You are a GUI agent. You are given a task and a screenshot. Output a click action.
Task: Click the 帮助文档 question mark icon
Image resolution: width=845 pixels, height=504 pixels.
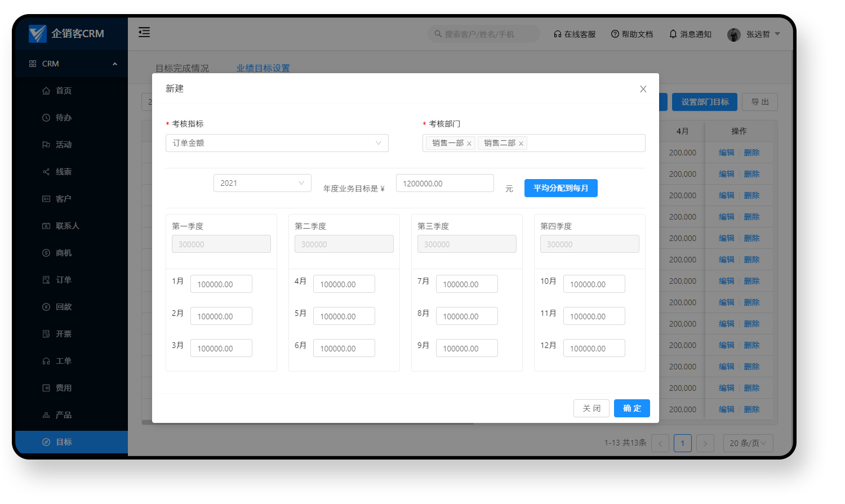tap(615, 34)
